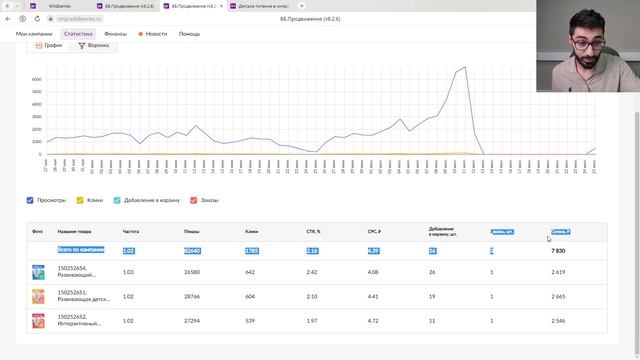This screenshot has width=640, height=360.
Task: Open the pinned purple tab icon
Action: (33, 6)
